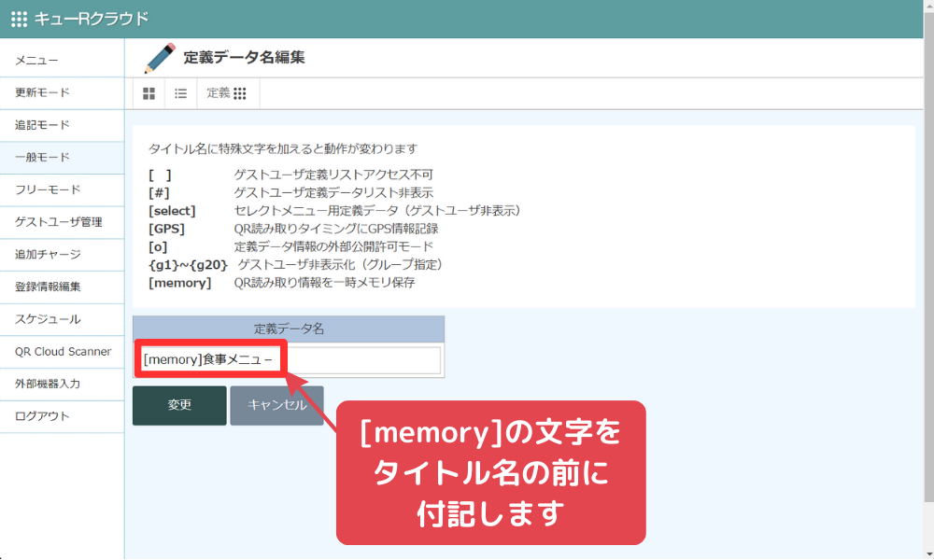Switch to list view icon

pyautogui.click(x=180, y=93)
